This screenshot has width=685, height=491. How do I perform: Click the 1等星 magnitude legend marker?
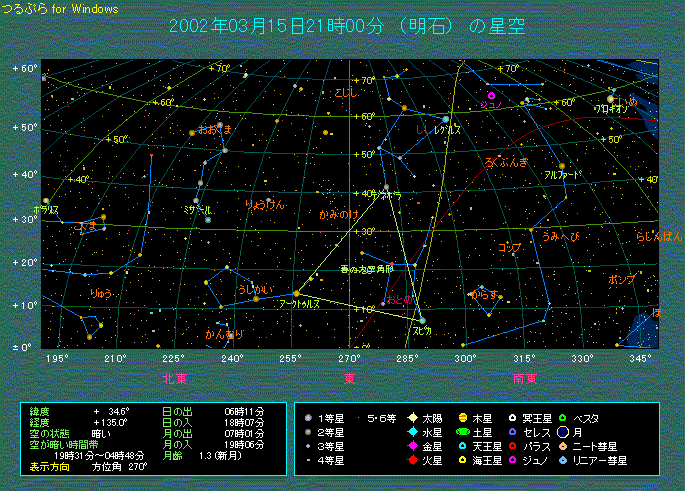coord(309,417)
